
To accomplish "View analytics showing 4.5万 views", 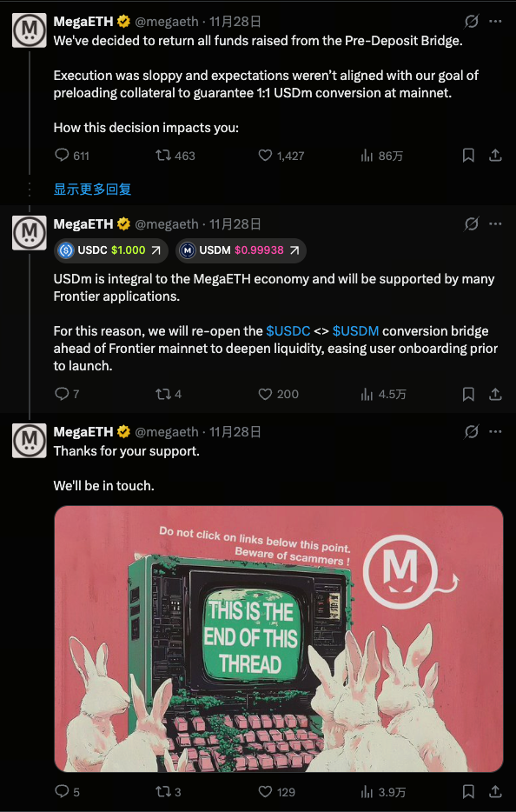I will click(383, 394).
